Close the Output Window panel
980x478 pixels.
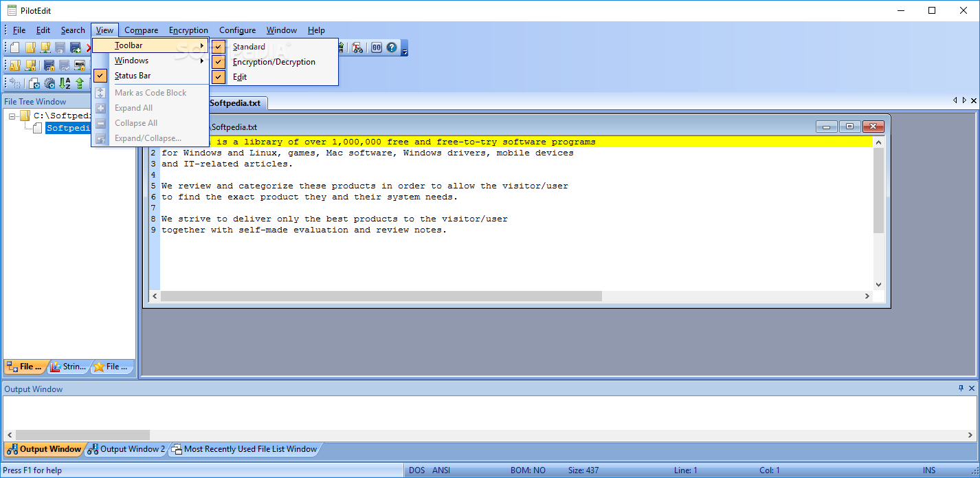972,389
